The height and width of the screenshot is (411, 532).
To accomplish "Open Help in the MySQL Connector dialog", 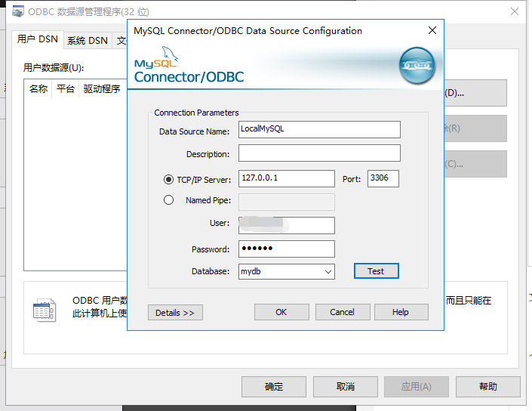I will (x=401, y=312).
